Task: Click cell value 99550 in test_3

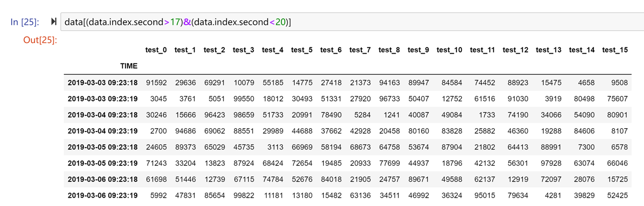Action: (x=244, y=99)
